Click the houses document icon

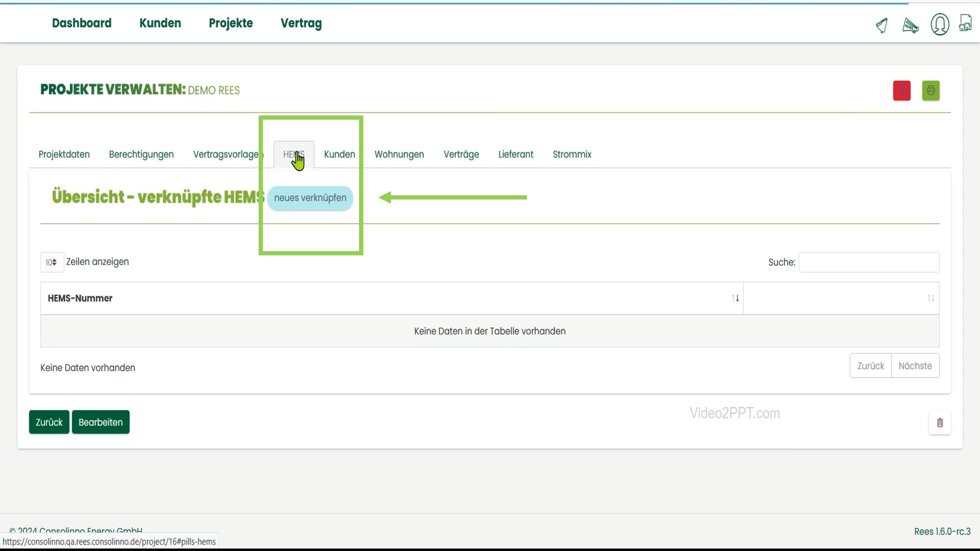click(x=965, y=23)
